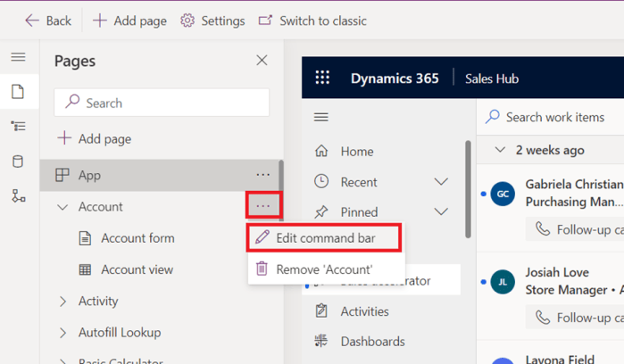Select the Account page label
The height and width of the screenshot is (364, 624).
click(101, 207)
